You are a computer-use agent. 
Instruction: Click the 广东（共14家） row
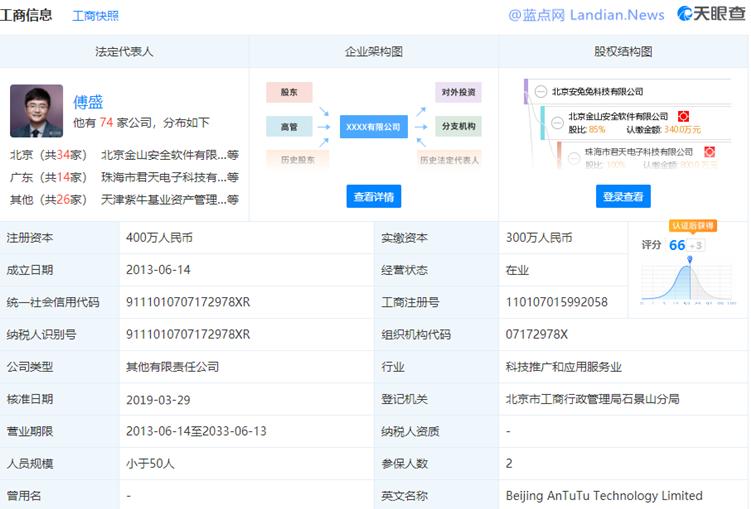click(125, 177)
